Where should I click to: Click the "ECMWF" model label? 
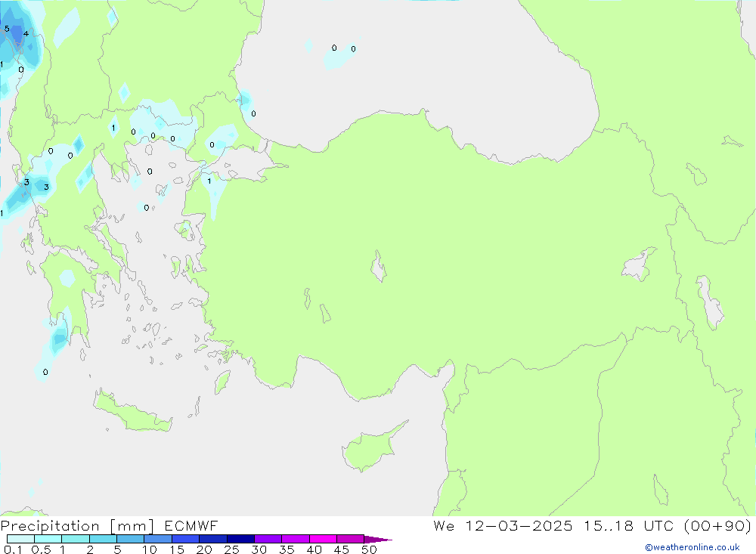tap(191, 525)
